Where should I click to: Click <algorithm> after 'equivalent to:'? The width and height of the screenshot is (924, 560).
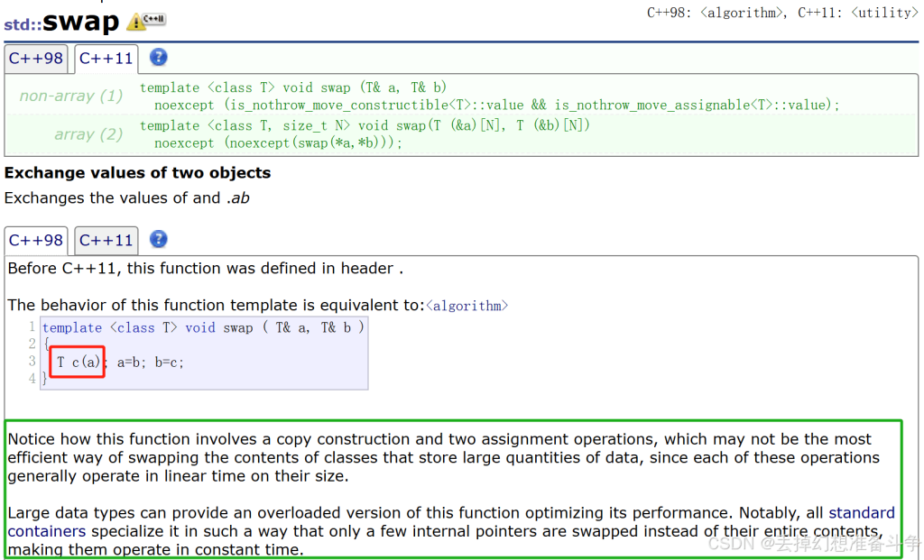point(467,306)
